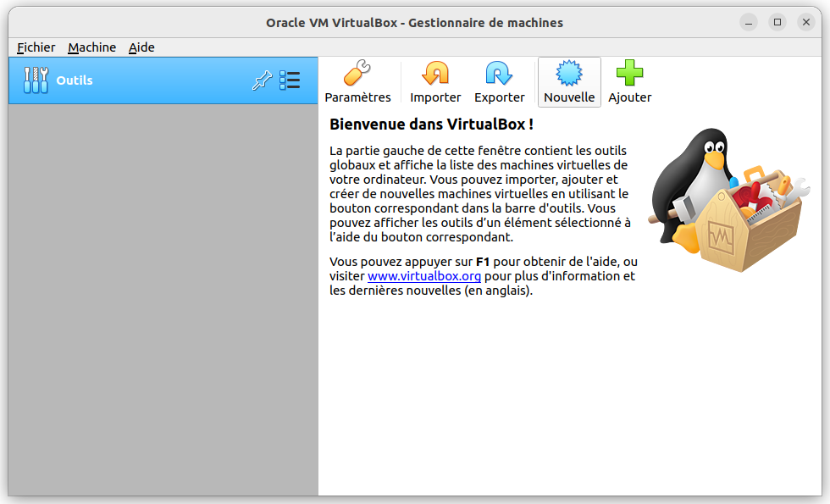This screenshot has height=504, width=830.
Task: Open the Fichier menu
Action: coord(36,47)
